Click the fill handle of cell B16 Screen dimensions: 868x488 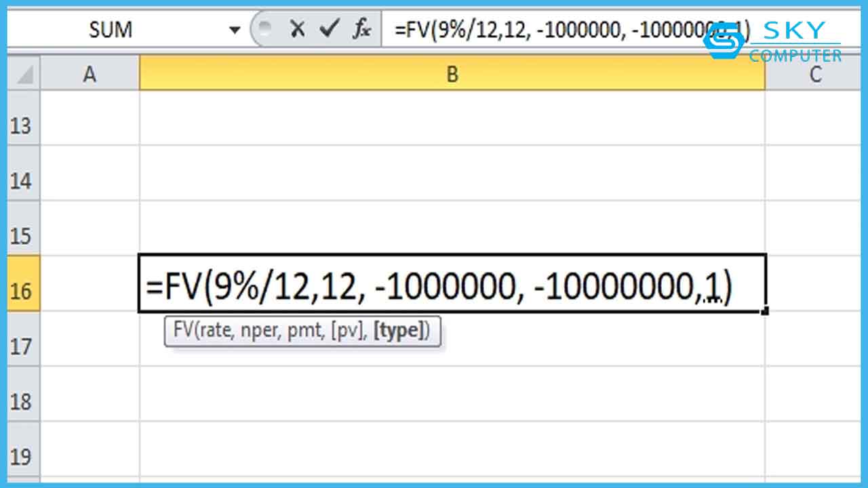coord(766,311)
